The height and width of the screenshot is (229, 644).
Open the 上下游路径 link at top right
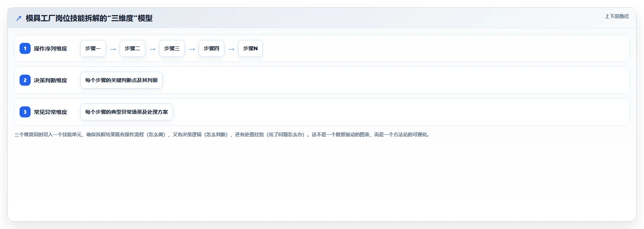coord(617,16)
